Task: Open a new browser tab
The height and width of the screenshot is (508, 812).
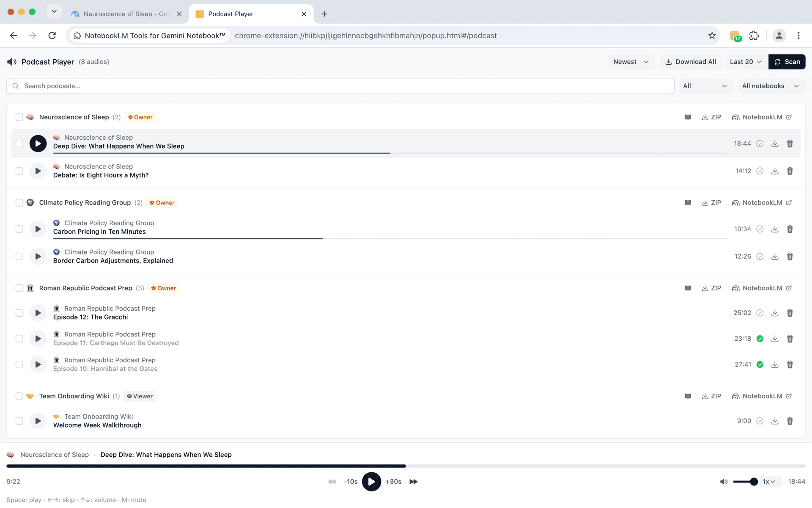Action: pos(324,14)
